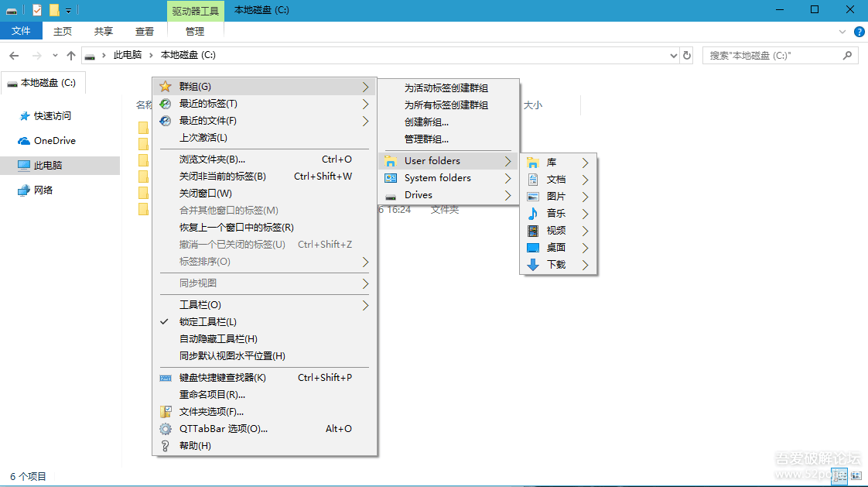Expand the 桌面 submenu arrow
Viewport: 868px width, 487px height.
[585, 249]
